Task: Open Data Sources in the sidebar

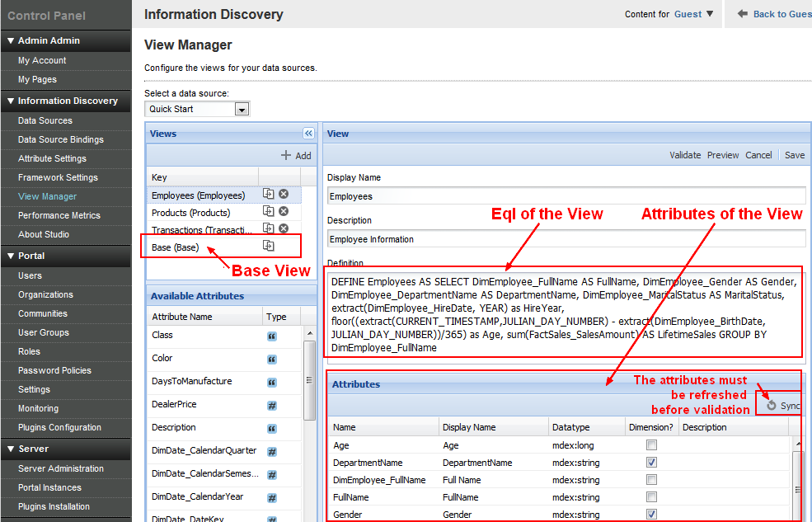Action: (45, 120)
